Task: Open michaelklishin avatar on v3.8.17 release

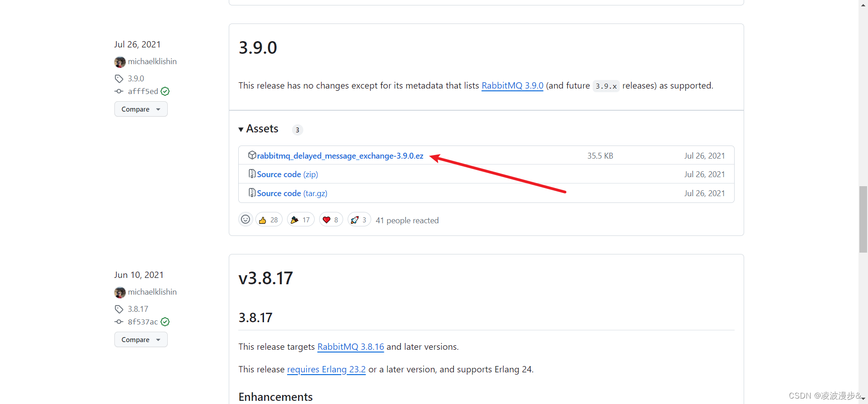Action: tap(120, 292)
